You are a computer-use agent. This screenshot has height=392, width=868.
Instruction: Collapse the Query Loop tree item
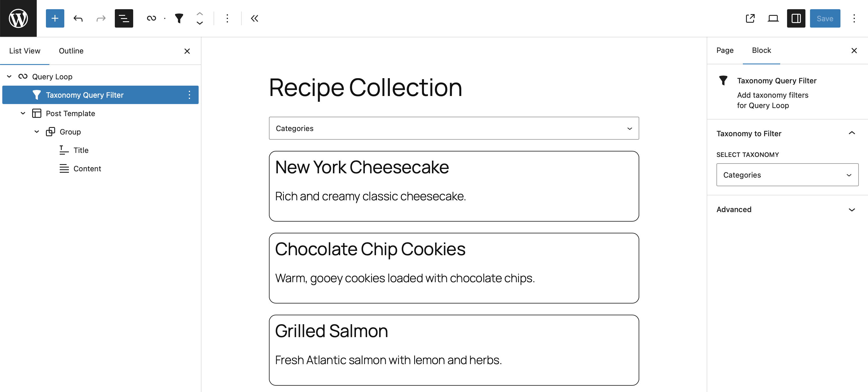[x=9, y=76]
